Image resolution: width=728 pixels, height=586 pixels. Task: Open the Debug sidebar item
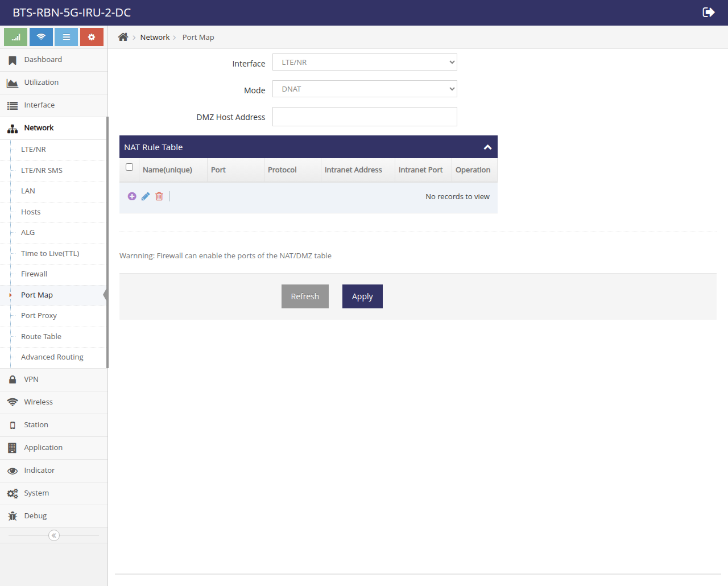pyautogui.click(x=53, y=516)
